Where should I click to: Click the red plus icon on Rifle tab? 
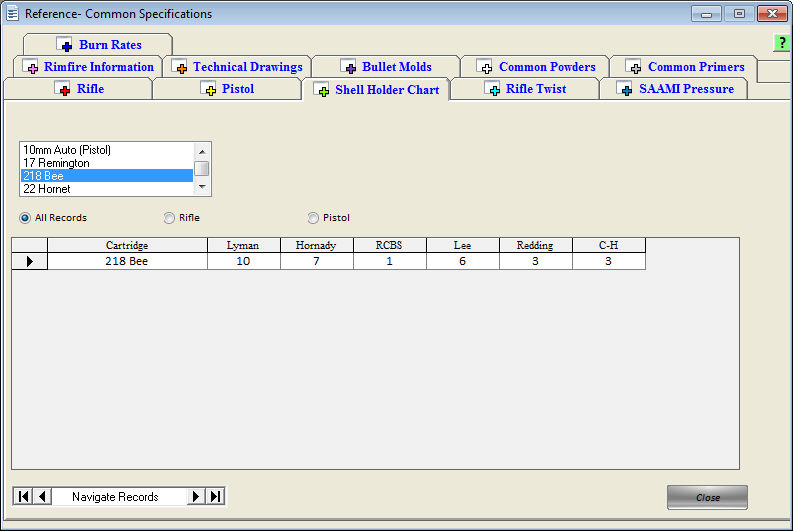[x=63, y=88]
